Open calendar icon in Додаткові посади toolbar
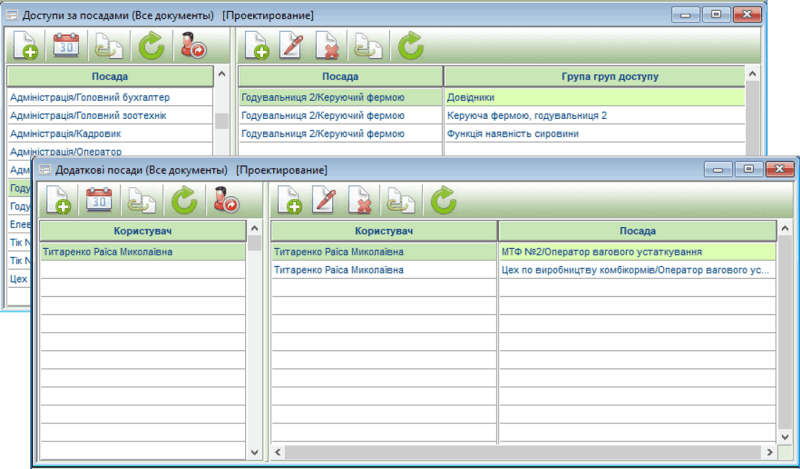The image size is (800, 469). 97,201
